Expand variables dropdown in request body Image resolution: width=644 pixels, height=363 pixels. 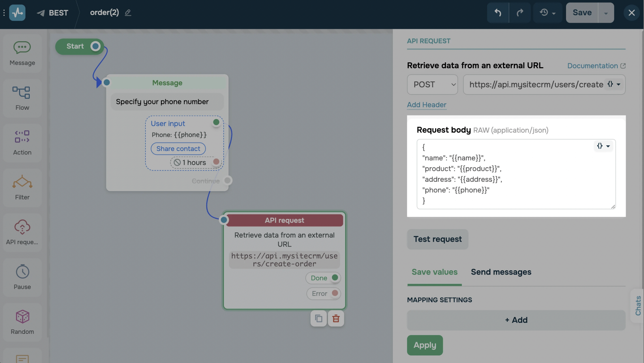[603, 146]
